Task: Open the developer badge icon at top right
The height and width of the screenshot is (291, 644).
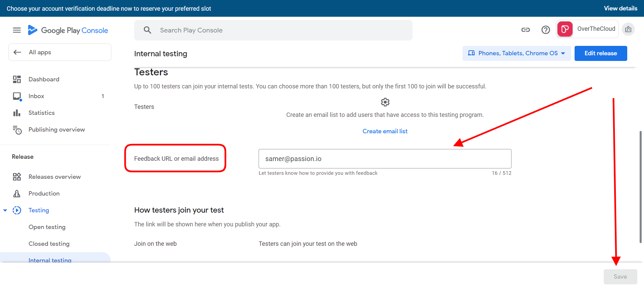Action: click(x=628, y=29)
